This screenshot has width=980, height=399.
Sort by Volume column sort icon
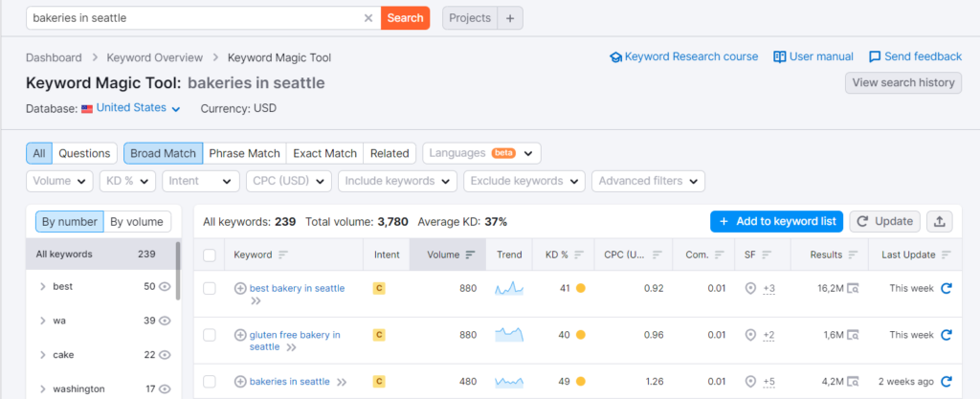[471, 255]
